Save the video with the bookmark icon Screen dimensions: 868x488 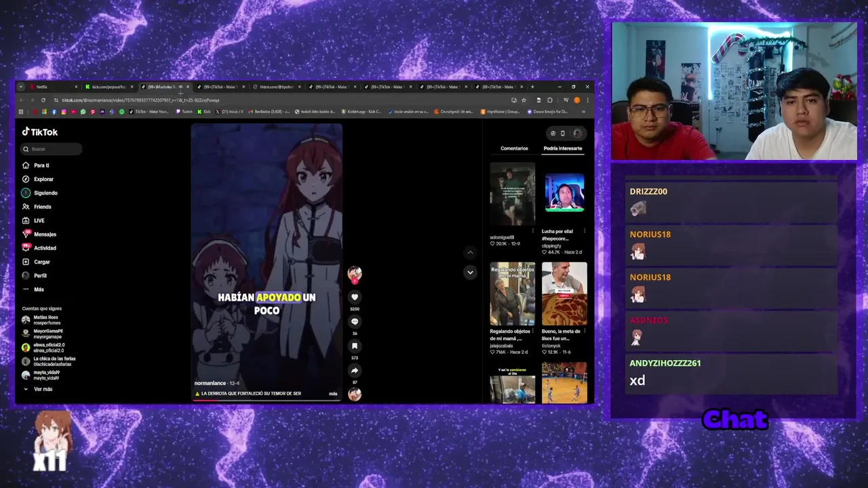[354, 346]
